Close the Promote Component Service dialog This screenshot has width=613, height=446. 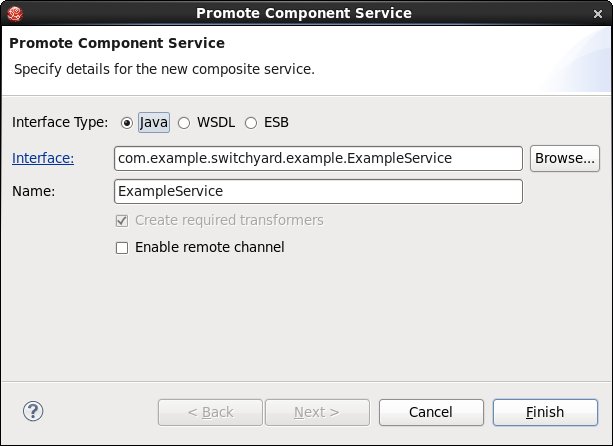coord(597,14)
